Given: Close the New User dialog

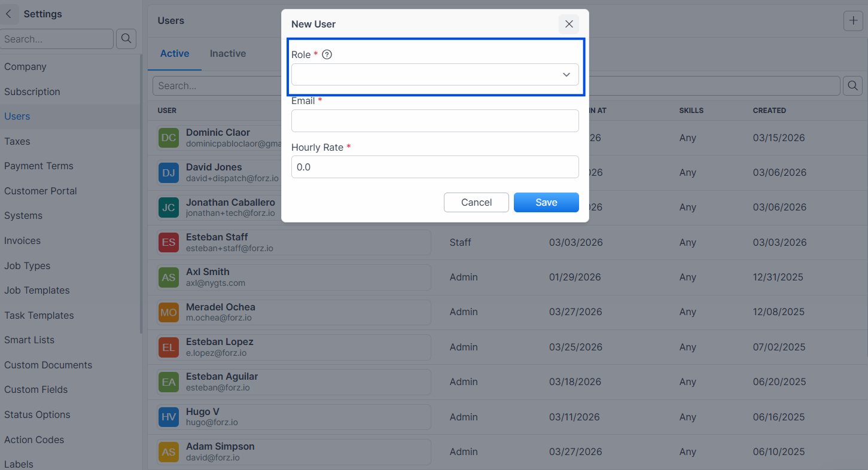Looking at the screenshot, I should click(569, 24).
